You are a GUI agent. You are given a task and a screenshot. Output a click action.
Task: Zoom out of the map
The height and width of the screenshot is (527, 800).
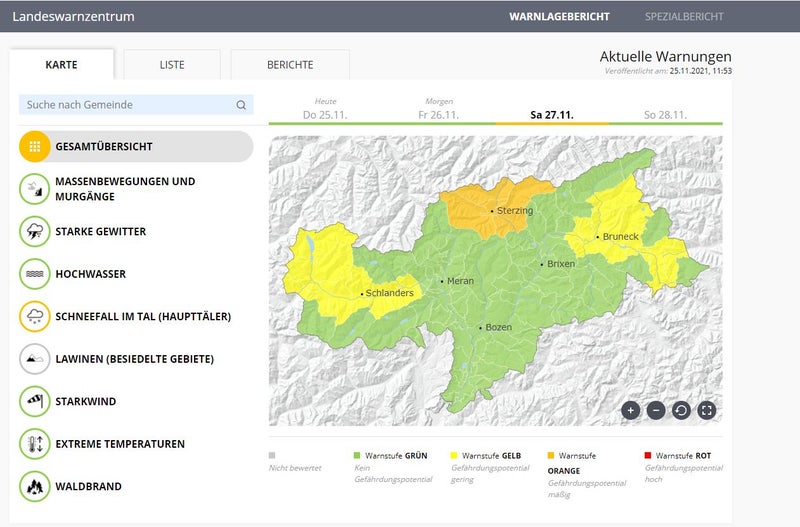coord(656,410)
